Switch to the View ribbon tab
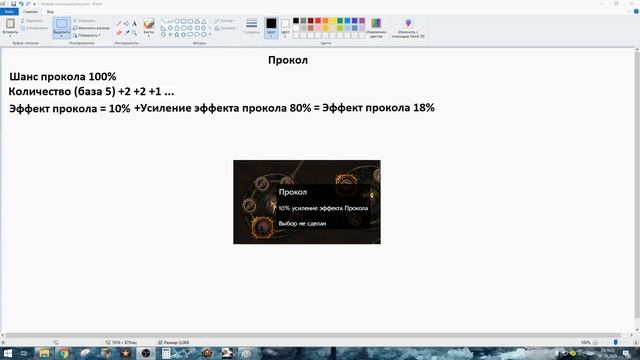 [x=50, y=11]
